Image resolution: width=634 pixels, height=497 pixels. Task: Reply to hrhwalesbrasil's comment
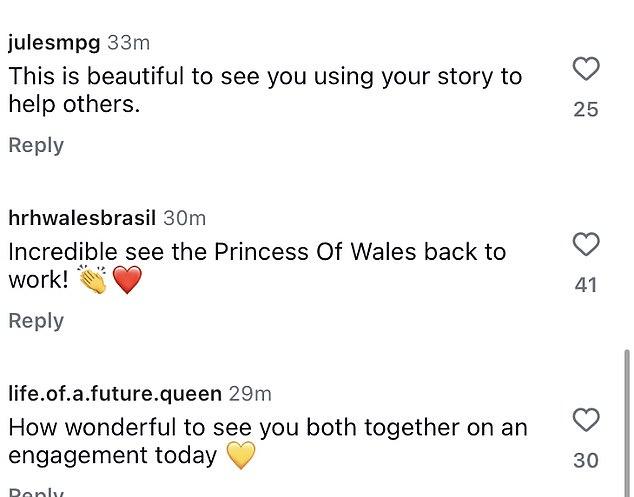coord(36,321)
